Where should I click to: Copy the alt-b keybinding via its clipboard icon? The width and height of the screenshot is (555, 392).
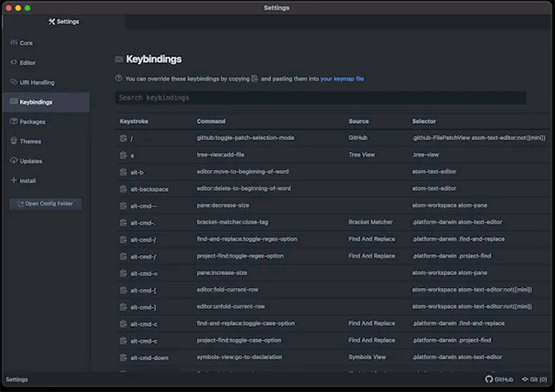(x=123, y=172)
